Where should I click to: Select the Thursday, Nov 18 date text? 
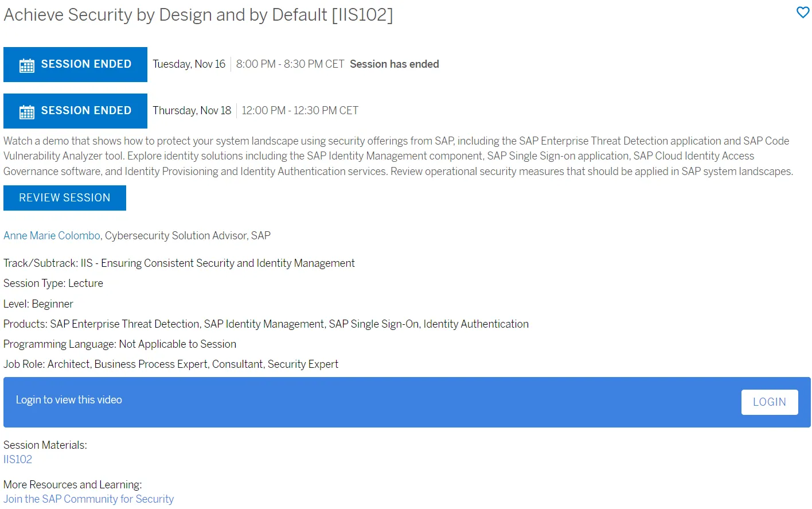coord(192,111)
